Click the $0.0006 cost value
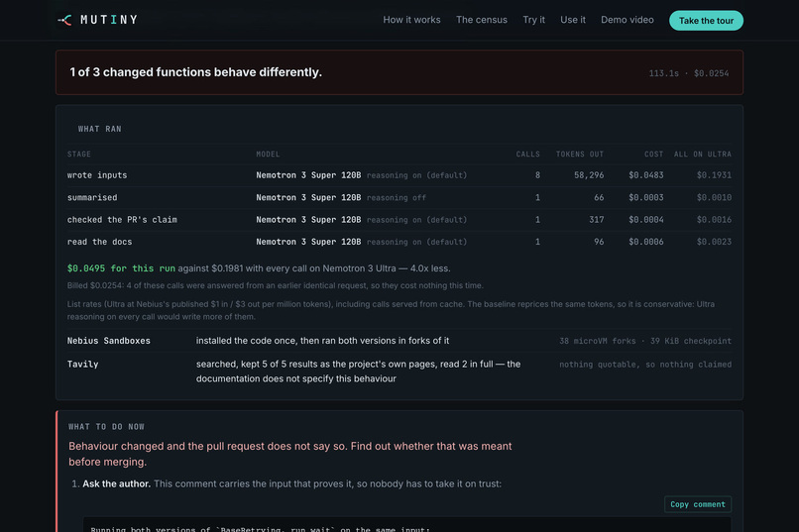This screenshot has width=799, height=532. click(646, 242)
